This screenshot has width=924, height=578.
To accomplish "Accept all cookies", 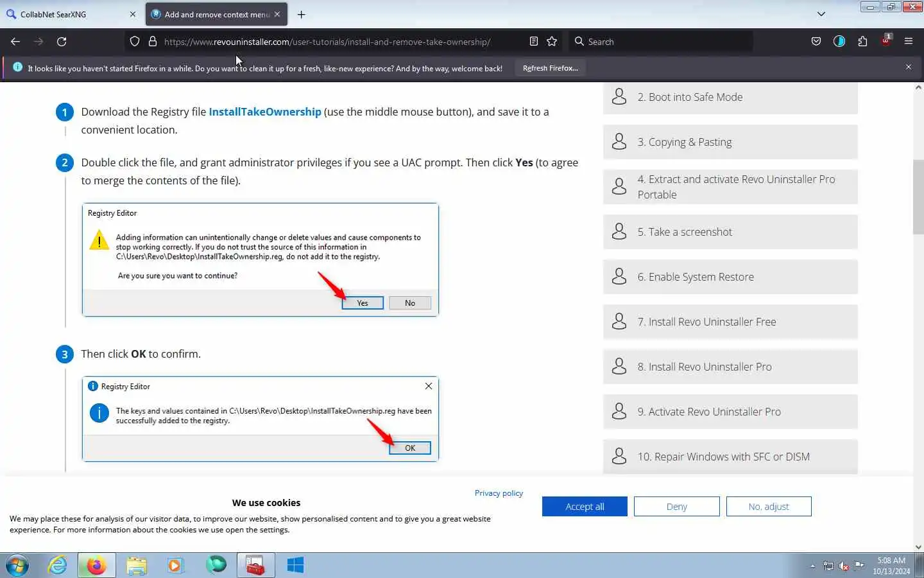I will tap(585, 507).
